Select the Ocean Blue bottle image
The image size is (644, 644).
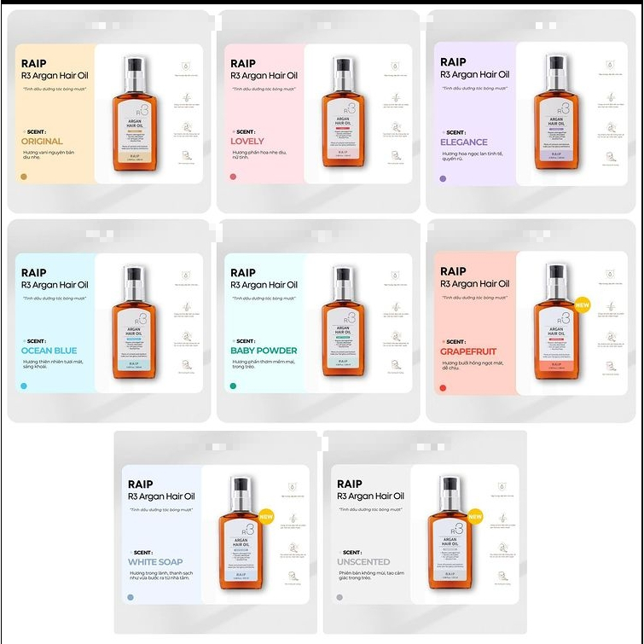pyautogui.click(x=134, y=322)
